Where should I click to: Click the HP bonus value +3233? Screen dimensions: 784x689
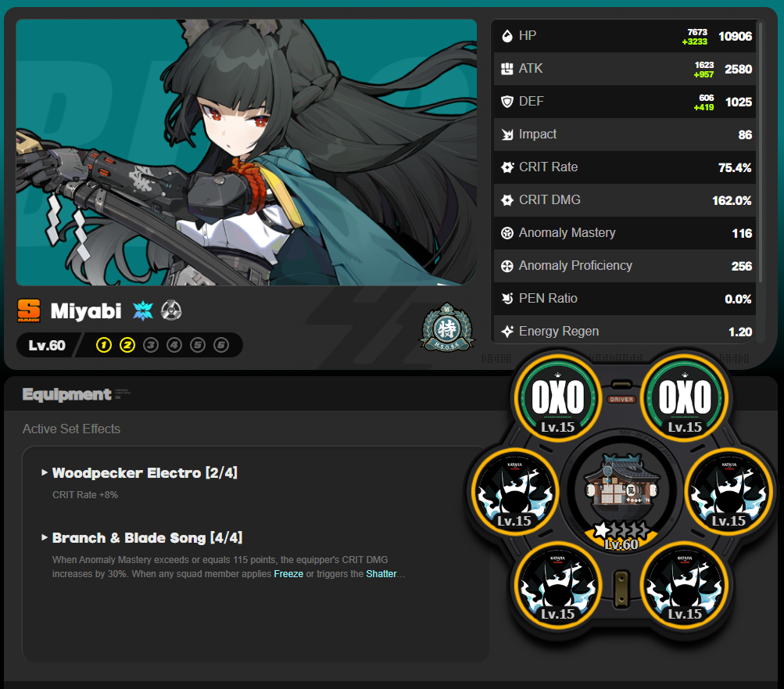tap(694, 41)
